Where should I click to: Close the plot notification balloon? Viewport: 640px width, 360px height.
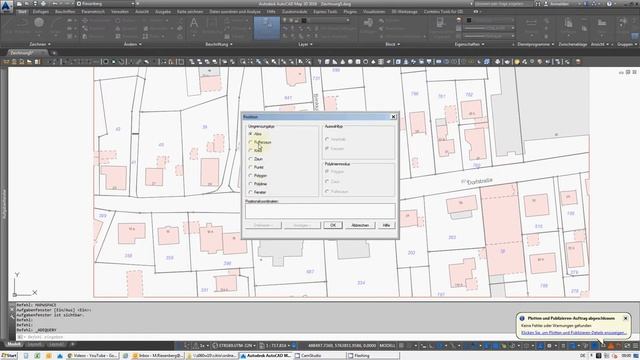625,318
